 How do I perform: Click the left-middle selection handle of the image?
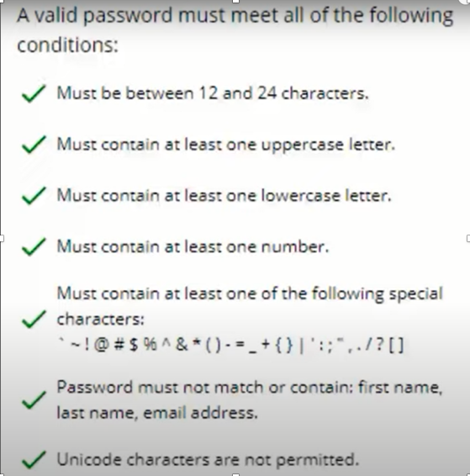pyautogui.click(x=1, y=238)
